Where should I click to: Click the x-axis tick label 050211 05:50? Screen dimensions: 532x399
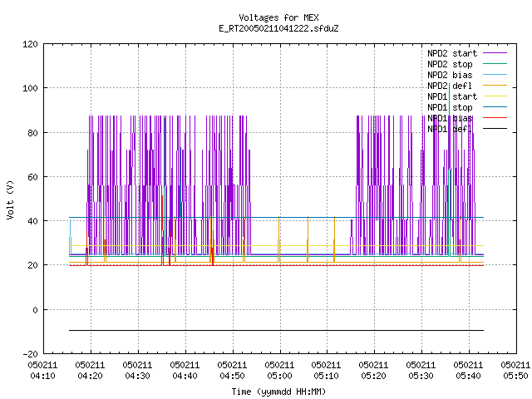click(515, 371)
